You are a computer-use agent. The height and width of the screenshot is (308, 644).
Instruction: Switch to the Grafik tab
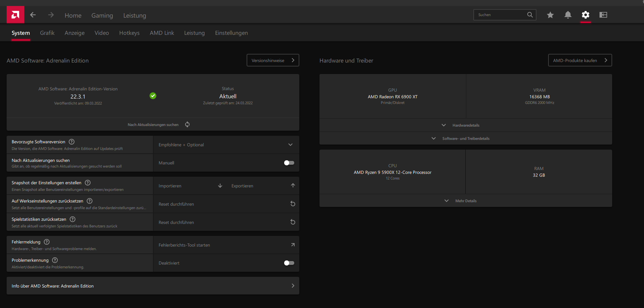pyautogui.click(x=47, y=33)
